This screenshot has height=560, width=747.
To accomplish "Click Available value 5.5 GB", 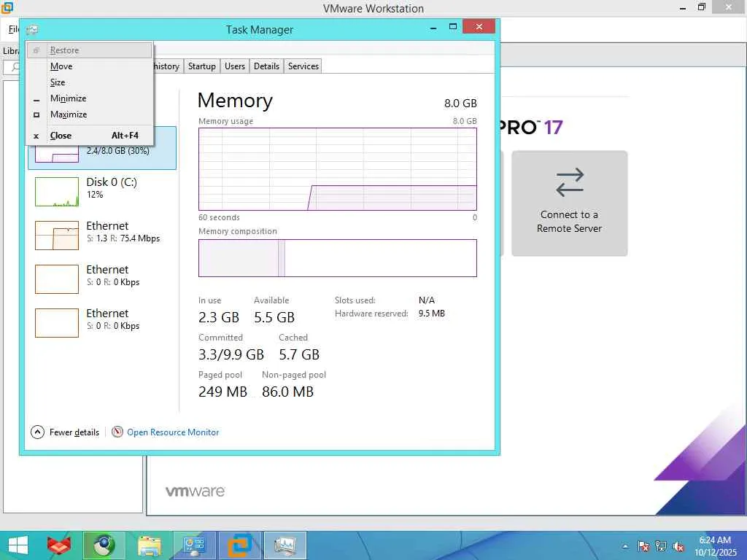I will coord(274,318).
